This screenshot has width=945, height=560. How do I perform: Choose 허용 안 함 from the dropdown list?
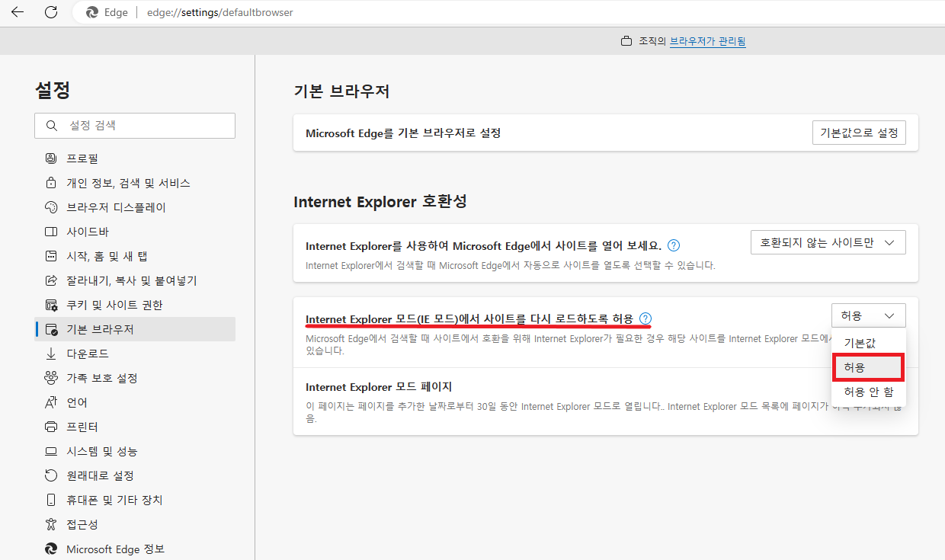click(869, 392)
